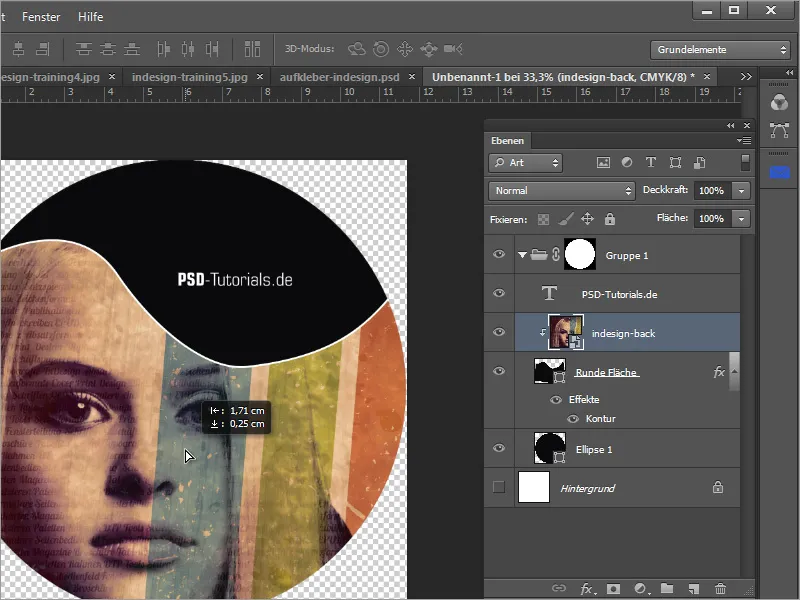Viewport: 800px width, 600px height.
Task: Filter layers by smart objects icon
Action: point(699,163)
